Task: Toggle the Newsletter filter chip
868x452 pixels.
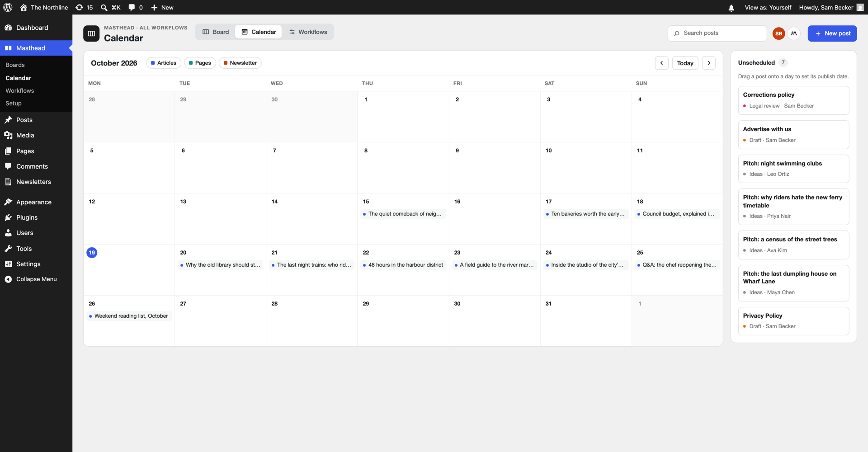Action: point(240,63)
